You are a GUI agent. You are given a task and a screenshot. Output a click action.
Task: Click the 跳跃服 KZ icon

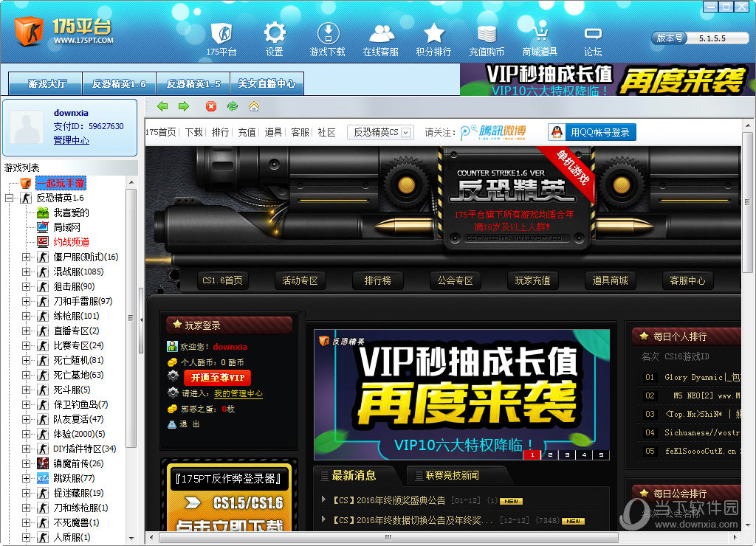[x=43, y=479]
